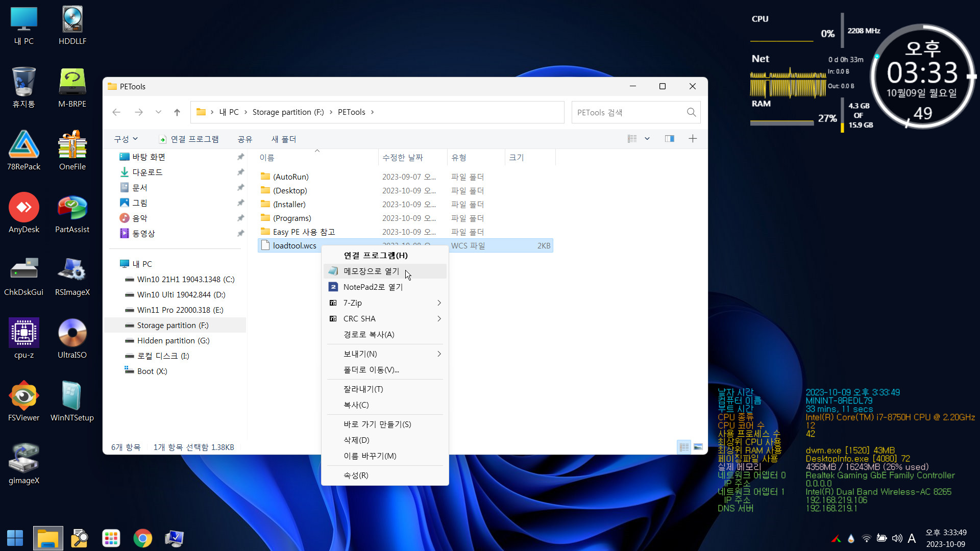The height and width of the screenshot is (551, 980).
Task: Choose 메모장으로 열기 in context menu
Action: [385, 271]
